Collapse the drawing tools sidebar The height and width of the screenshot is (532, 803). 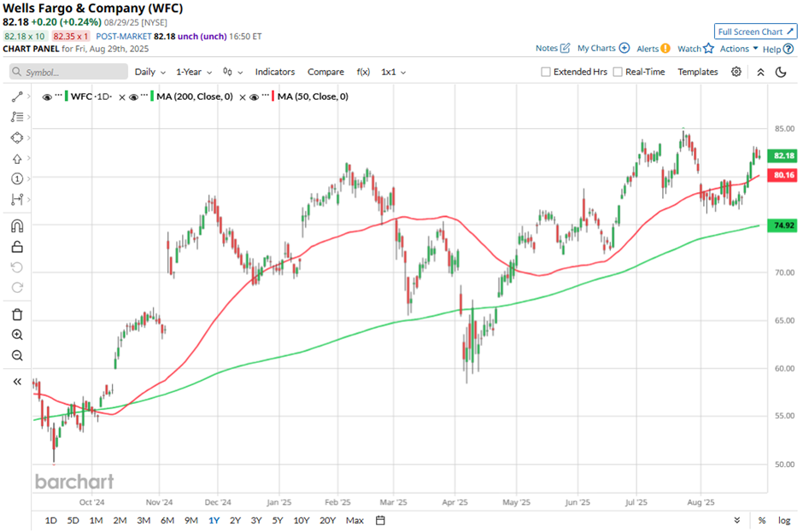17,382
